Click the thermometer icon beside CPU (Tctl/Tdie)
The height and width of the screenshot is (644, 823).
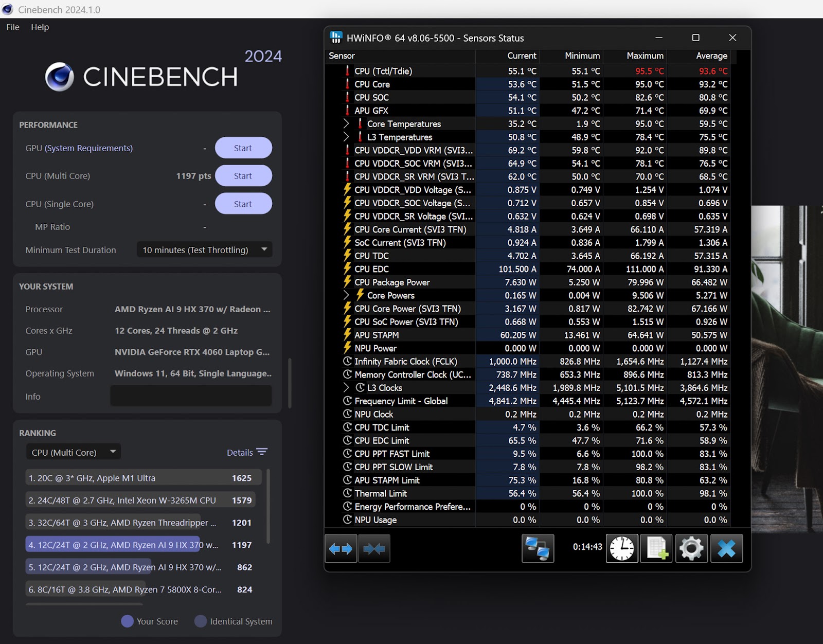click(347, 71)
